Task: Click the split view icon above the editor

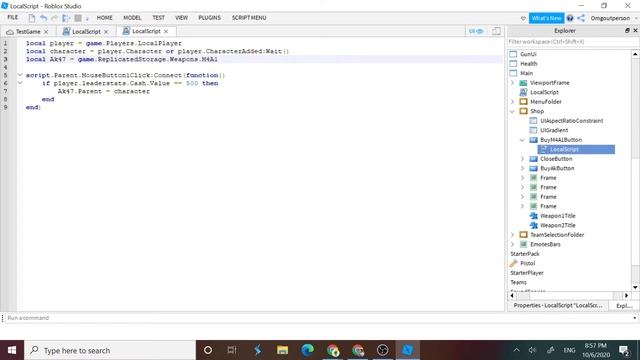Action: 496,31
